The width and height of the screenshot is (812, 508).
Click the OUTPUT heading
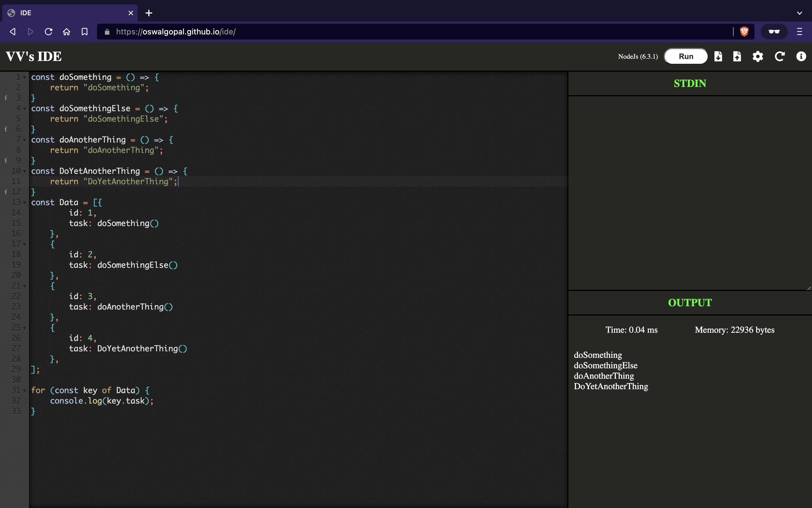[690, 303]
